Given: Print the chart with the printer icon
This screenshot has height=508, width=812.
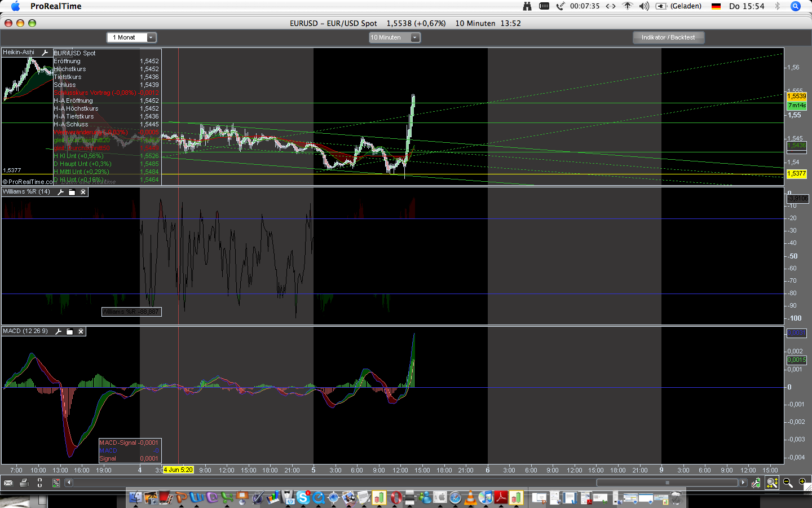Looking at the screenshot, I should click(24, 483).
